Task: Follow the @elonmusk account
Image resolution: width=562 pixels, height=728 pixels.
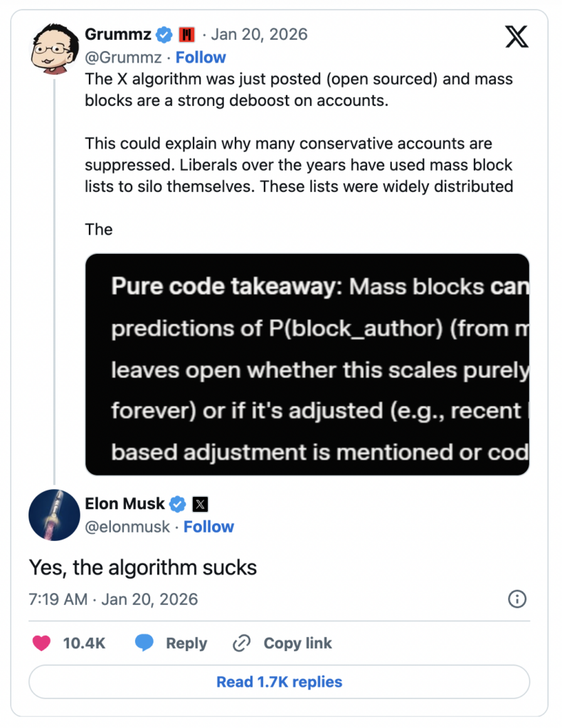Action: (x=208, y=527)
